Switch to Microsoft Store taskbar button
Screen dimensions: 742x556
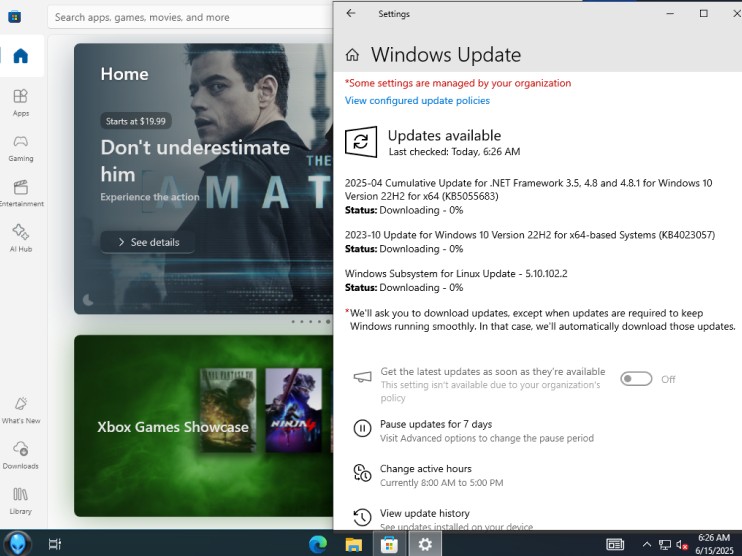[x=389, y=544]
